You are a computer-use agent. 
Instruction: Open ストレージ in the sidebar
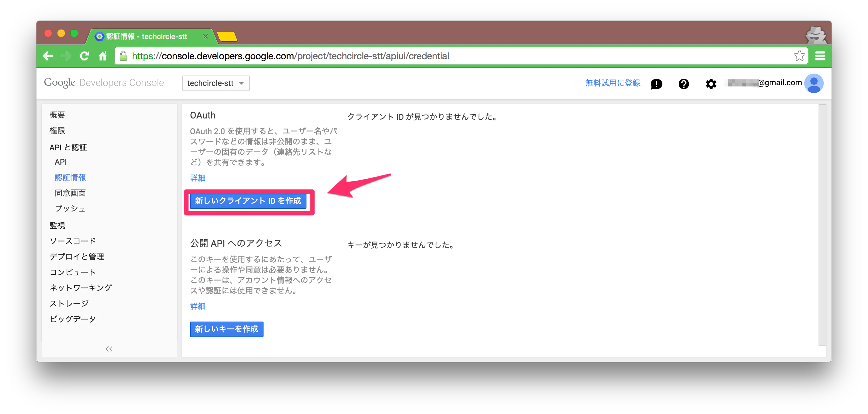coord(69,303)
